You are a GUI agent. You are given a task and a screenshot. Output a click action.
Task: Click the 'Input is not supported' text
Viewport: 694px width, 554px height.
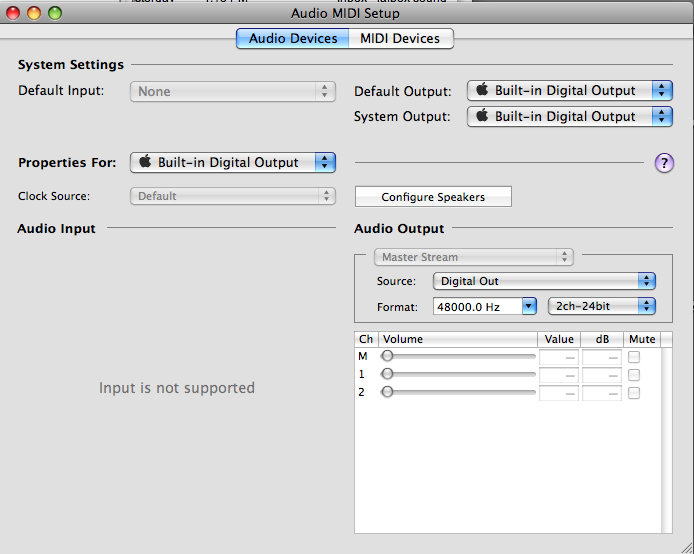[177, 388]
